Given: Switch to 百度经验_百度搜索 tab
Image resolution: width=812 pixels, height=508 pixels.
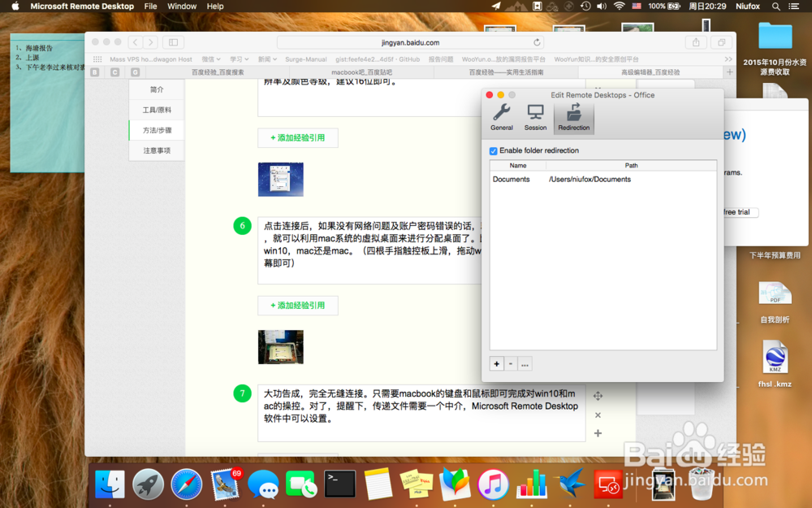Looking at the screenshot, I should (218, 72).
